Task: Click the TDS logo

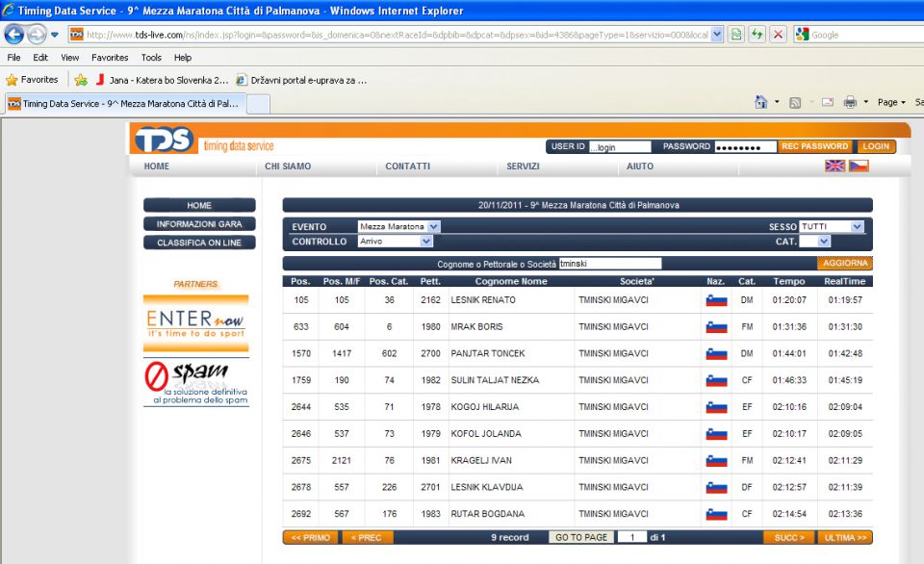Action: coord(164,140)
